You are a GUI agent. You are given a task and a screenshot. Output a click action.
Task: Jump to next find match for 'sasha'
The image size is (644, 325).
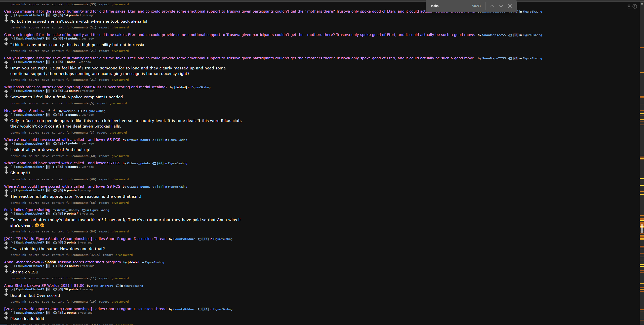(501, 6)
